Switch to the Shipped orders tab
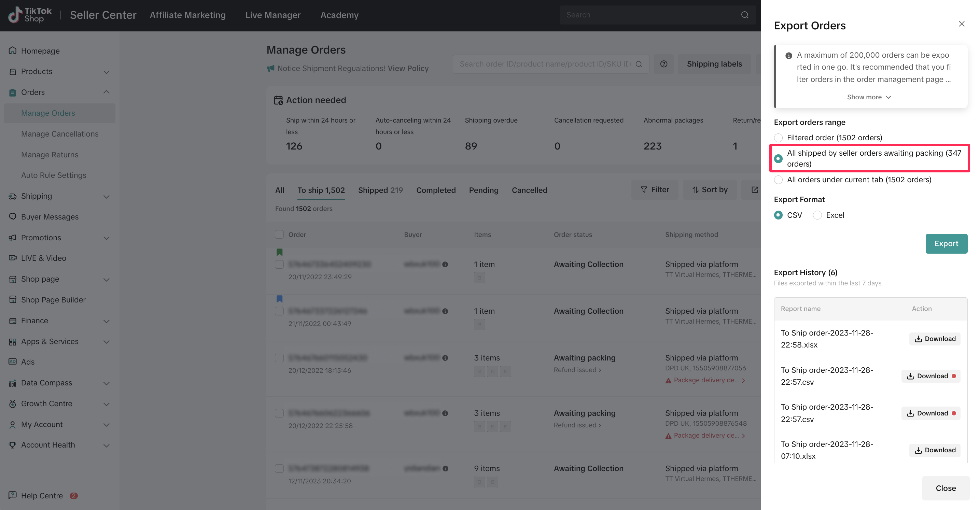This screenshot has width=980, height=510. pyautogui.click(x=380, y=190)
